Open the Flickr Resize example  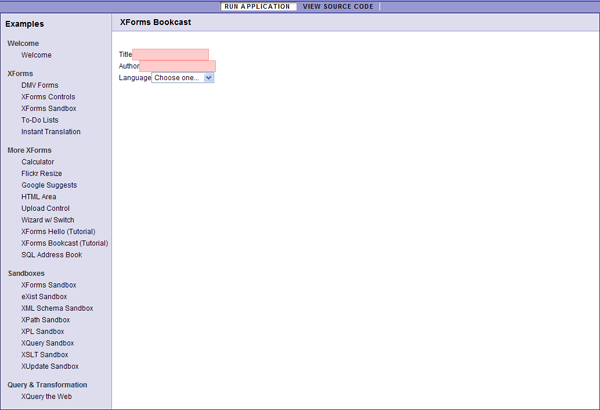click(41, 174)
